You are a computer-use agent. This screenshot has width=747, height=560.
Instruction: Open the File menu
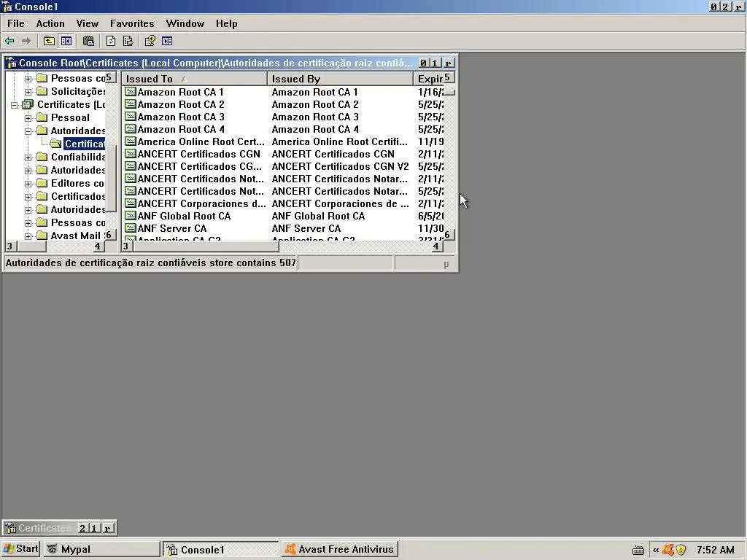(16, 23)
